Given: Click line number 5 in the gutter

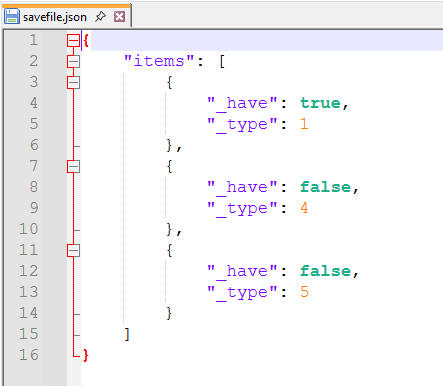Looking at the screenshot, I should coord(33,124).
